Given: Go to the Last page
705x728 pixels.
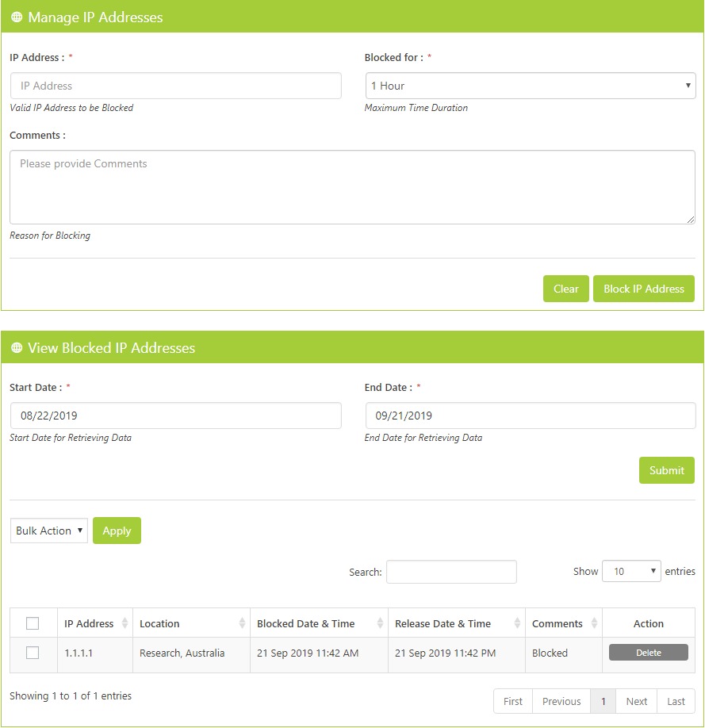Looking at the screenshot, I should point(676,701).
